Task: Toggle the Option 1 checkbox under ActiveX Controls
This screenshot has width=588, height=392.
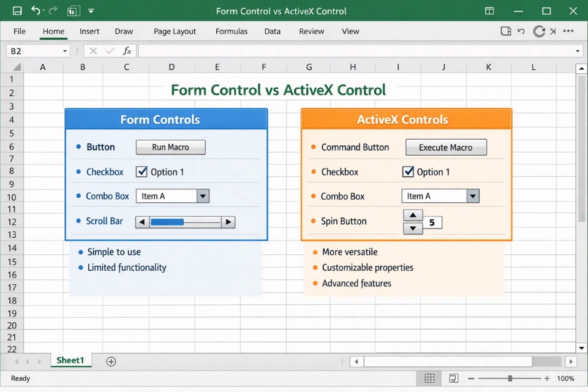Action: click(408, 172)
